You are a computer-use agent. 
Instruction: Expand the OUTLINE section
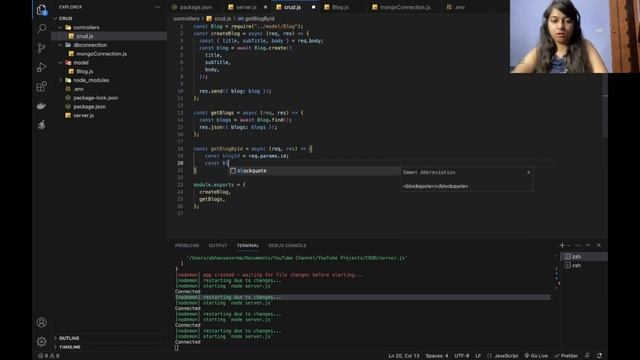pos(69,338)
